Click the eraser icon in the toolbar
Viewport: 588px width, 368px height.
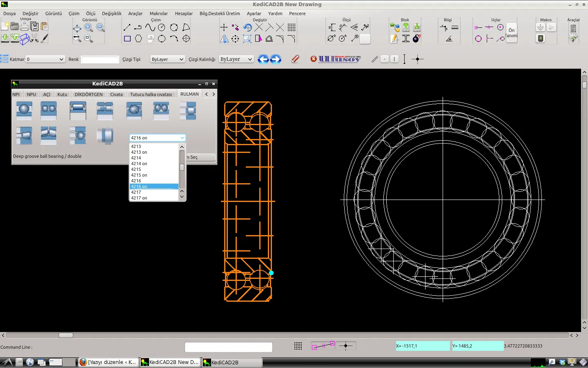(295, 59)
